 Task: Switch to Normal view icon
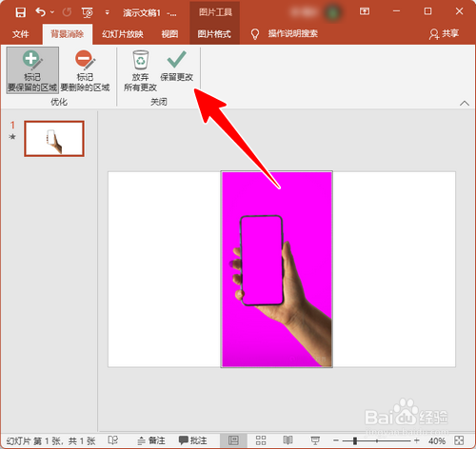click(x=233, y=440)
